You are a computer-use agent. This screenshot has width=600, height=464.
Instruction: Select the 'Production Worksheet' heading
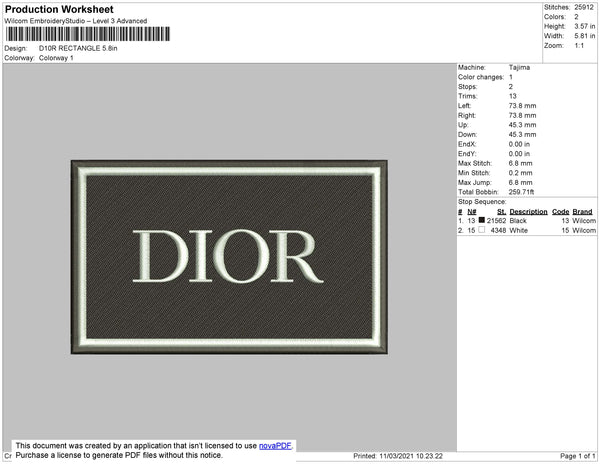[x=59, y=9]
